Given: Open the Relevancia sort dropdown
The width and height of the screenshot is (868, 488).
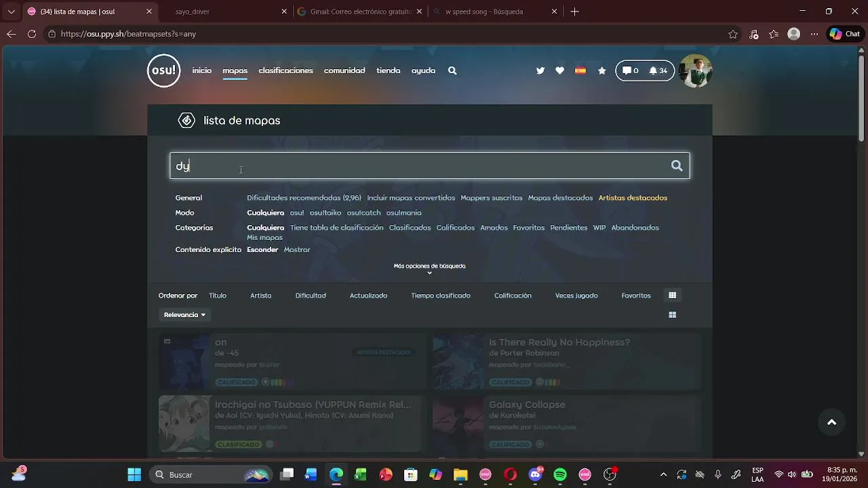Looking at the screenshot, I should (184, 315).
